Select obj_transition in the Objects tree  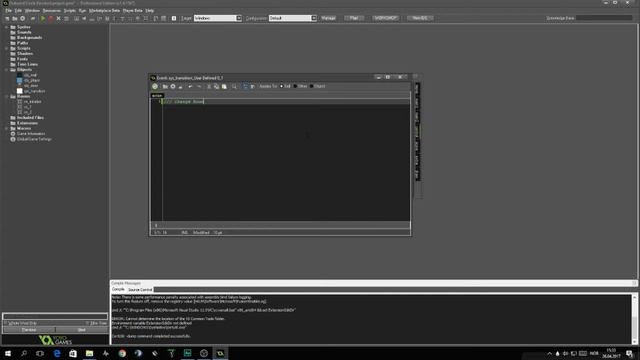(35, 91)
